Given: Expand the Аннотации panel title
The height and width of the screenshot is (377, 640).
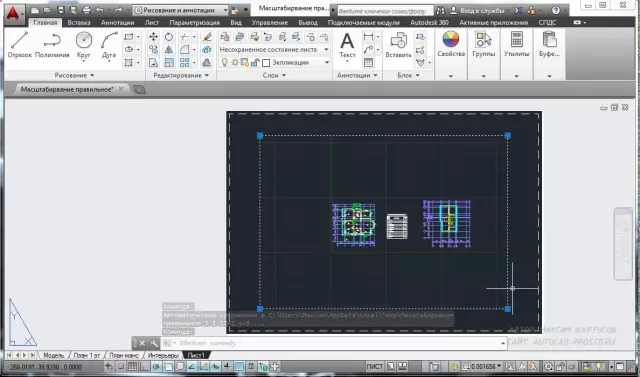Looking at the screenshot, I should [357, 75].
